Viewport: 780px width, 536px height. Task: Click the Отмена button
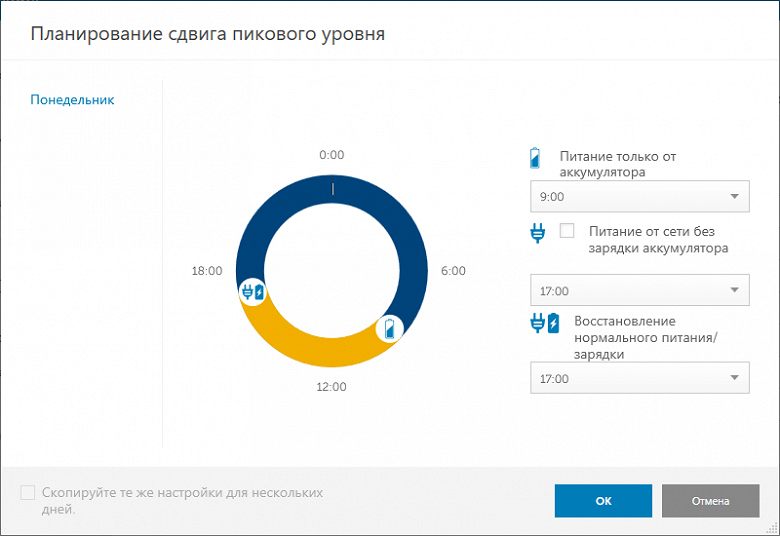click(x=710, y=501)
